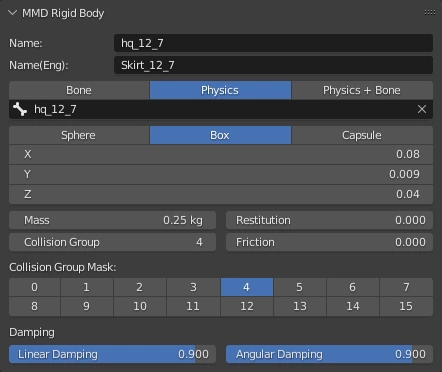
Task: Clear the hq_12_7 bone assignment
Action: [422, 109]
